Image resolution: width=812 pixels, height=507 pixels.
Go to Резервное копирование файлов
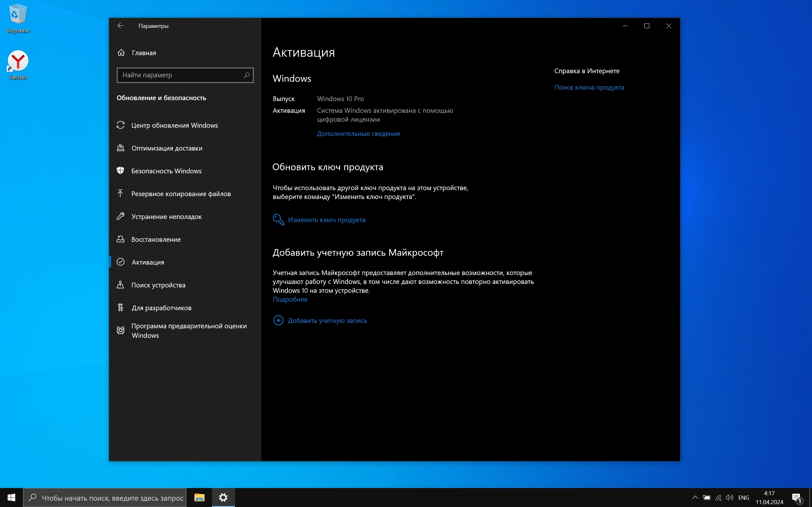click(180, 194)
